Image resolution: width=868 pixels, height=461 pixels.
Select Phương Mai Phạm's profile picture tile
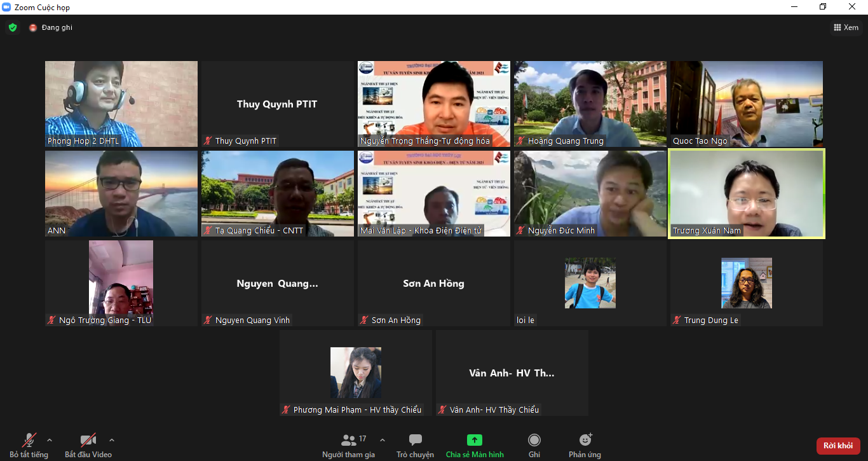click(x=356, y=373)
